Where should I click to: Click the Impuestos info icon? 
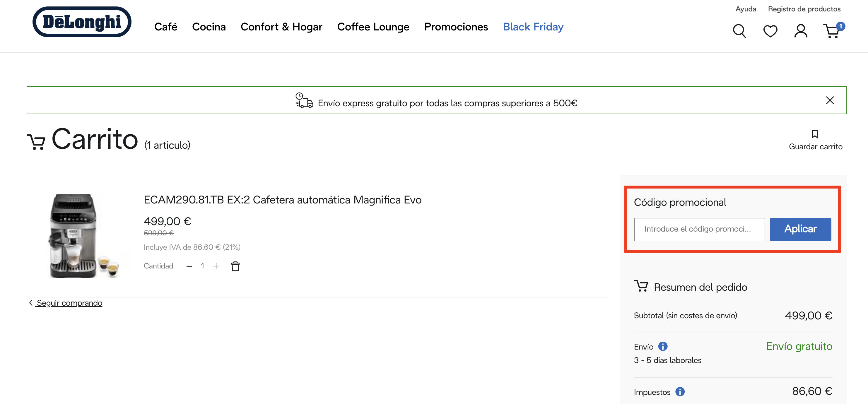[680, 391]
